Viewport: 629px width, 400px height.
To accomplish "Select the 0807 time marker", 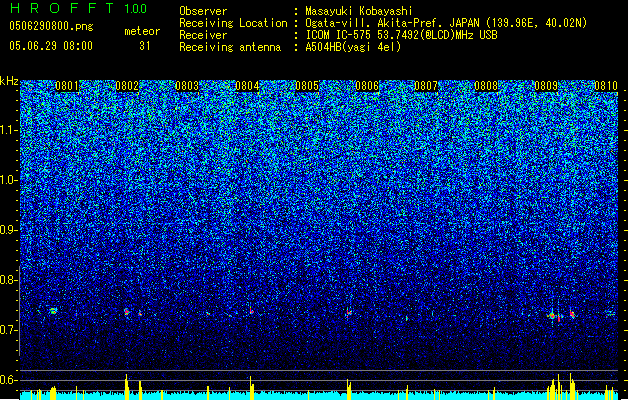I will (x=426, y=86).
